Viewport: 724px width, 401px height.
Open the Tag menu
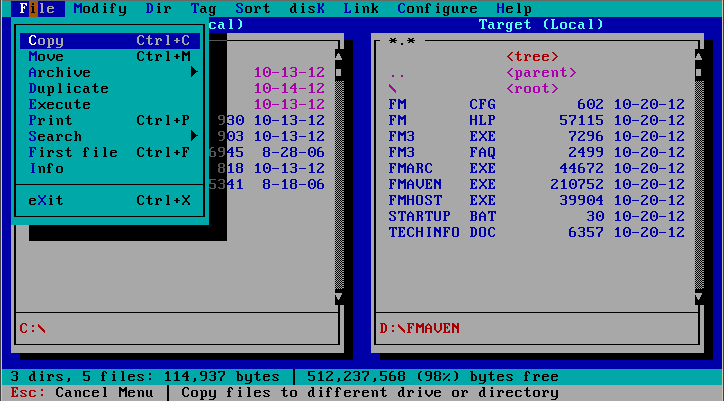(x=203, y=8)
